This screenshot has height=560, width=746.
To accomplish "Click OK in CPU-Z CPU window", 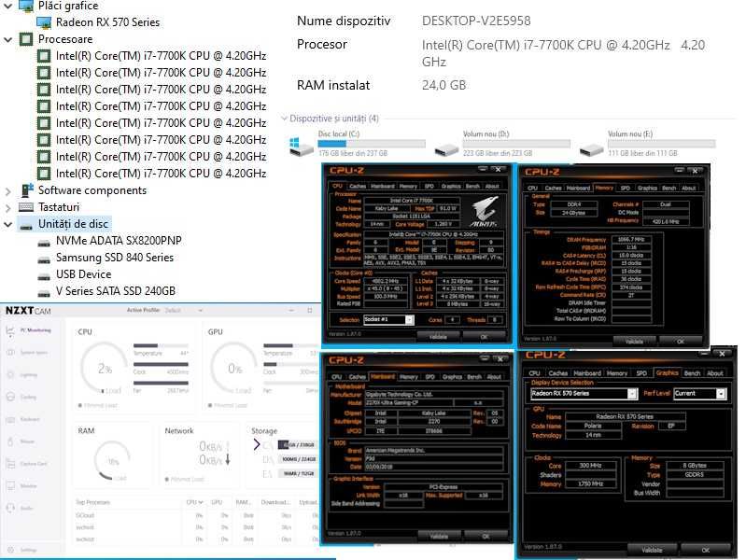I will (484, 336).
